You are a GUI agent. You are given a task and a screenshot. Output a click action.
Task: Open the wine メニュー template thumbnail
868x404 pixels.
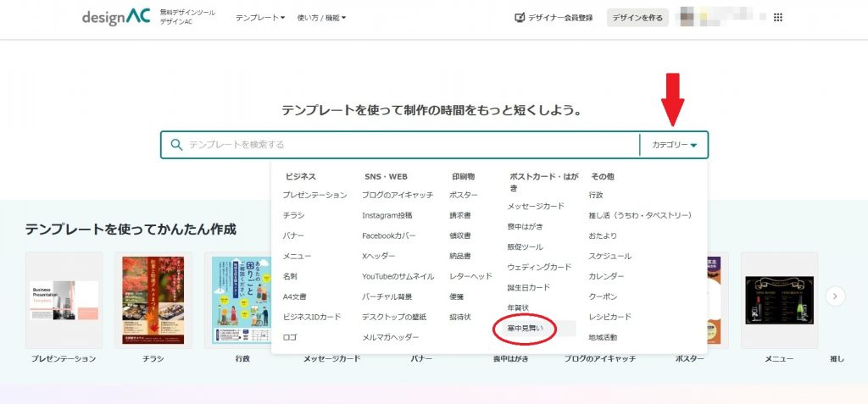[779, 301]
